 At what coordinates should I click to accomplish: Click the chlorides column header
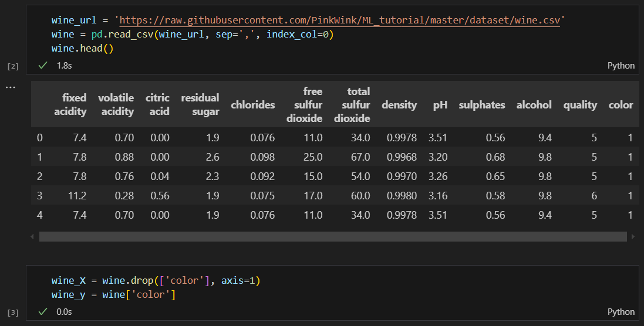point(252,105)
